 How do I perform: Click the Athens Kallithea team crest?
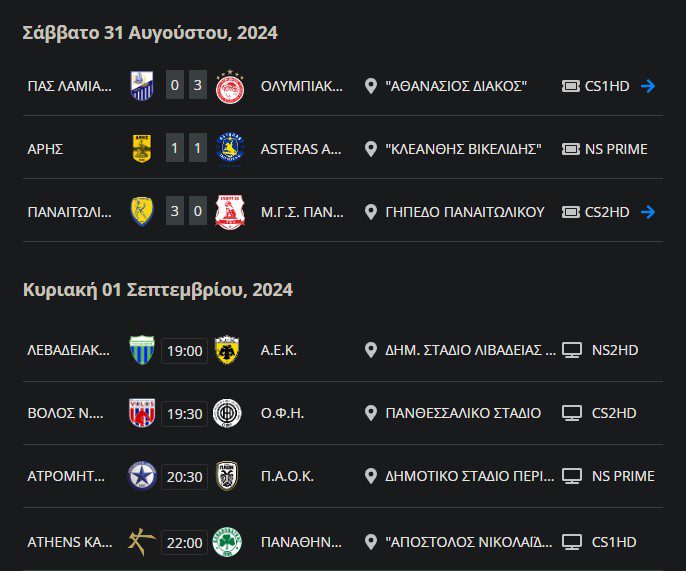pyautogui.click(x=139, y=543)
